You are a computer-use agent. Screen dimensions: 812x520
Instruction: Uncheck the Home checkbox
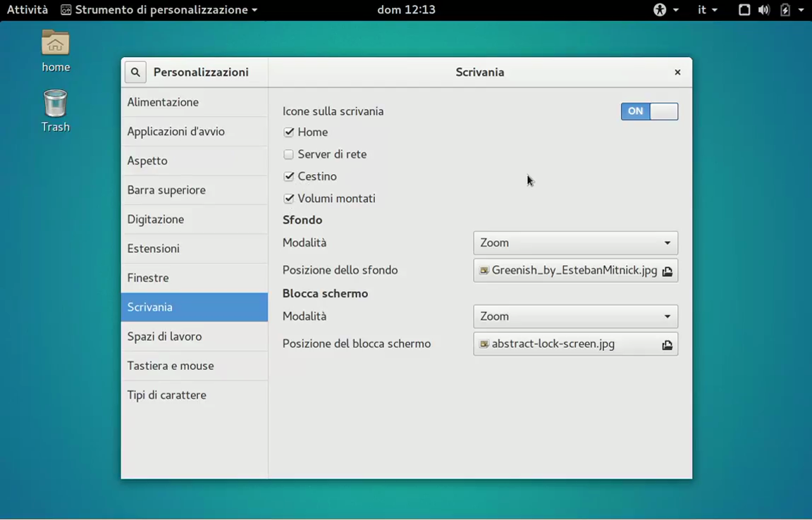(x=289, y=132)
